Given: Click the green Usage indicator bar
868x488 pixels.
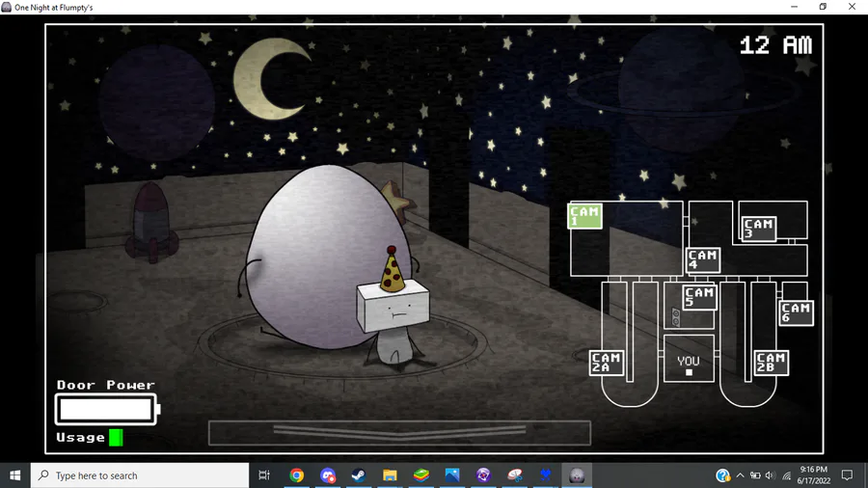Looking at the screenshot, I should (x=116, y=438).
